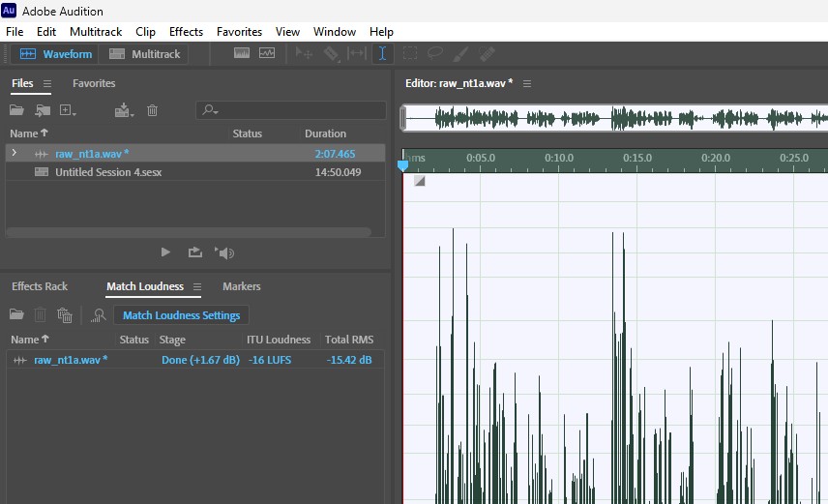Click the Open File folder icon in Files panel
Viewport: 828px width, 504px height.
click(16, 110)
